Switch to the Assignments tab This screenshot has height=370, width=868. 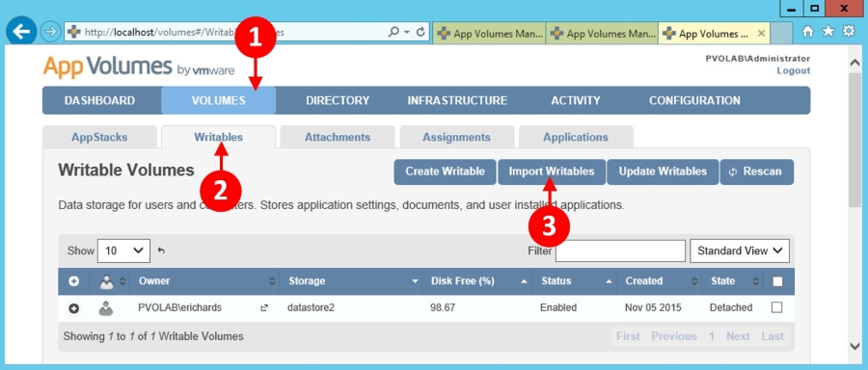pos(457,137)
